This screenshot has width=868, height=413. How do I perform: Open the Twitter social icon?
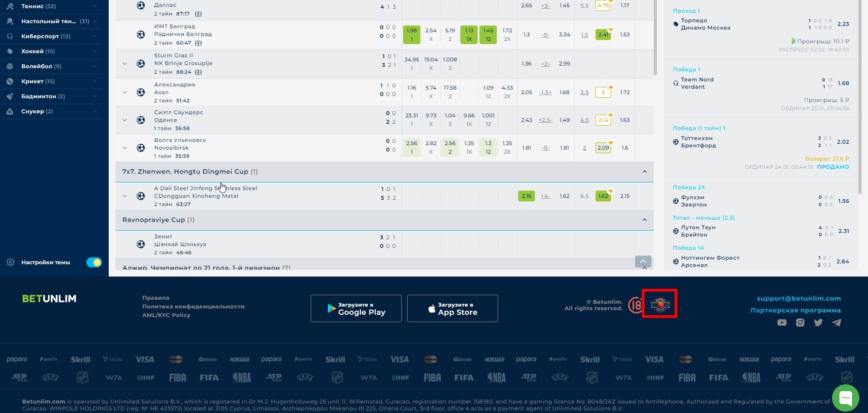[818, 322]
